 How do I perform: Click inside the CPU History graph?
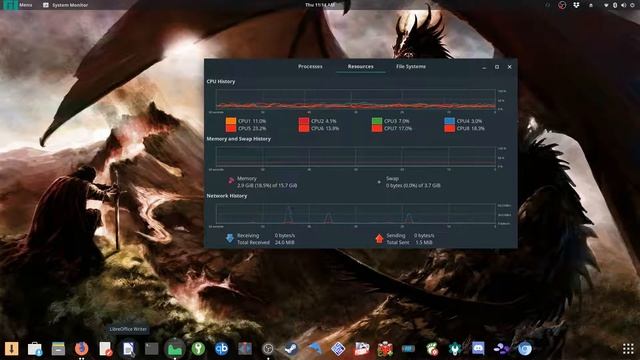(x=356, y=100)
